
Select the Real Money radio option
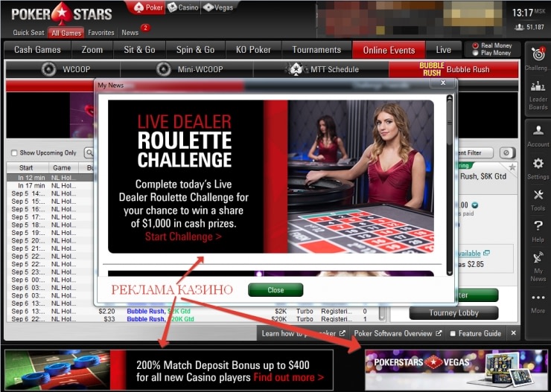tap(476, 45)
